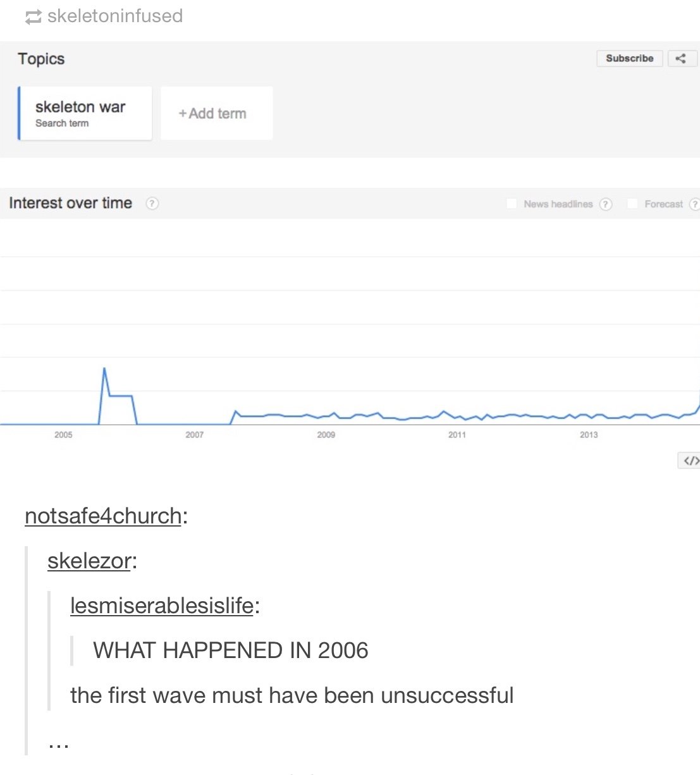The width and height of the screenshot is (700, 775).
Task: Open the Interest over time help icon
Action: [x=152, y=204]
